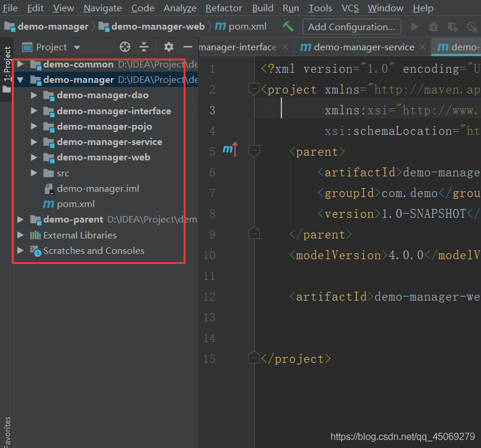Click the Run play icon in toolbar
Image resolution: width=481 pixels, height=448 pixels.
[x=415, y=27]
